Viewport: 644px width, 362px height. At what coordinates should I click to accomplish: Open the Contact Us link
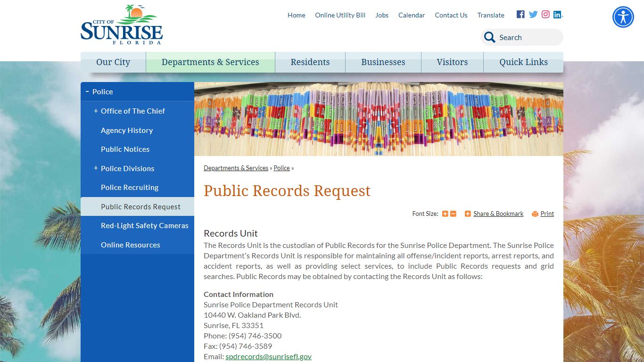click(451, 15)
